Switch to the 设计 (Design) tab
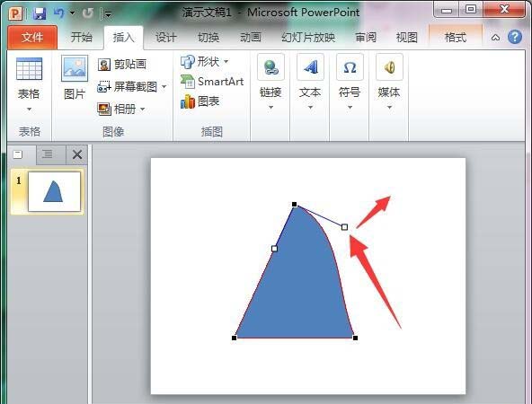532x404 pixels. pos(166,38)
